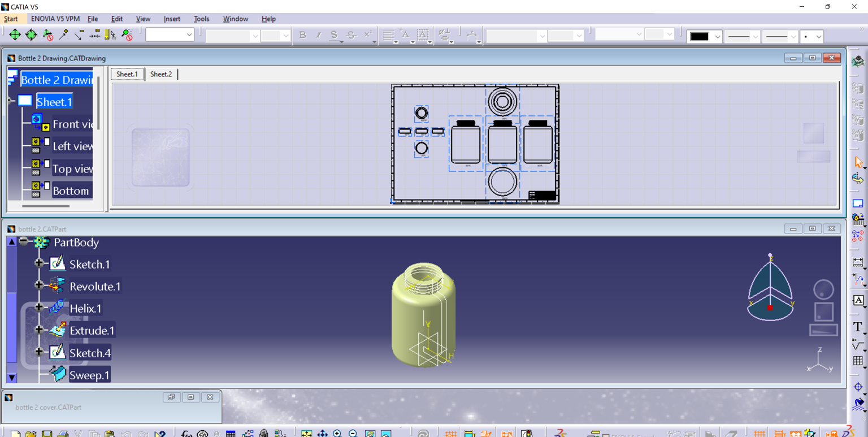
Task: Expand the Revolute.1 node
Action: [x=39, y=285]
